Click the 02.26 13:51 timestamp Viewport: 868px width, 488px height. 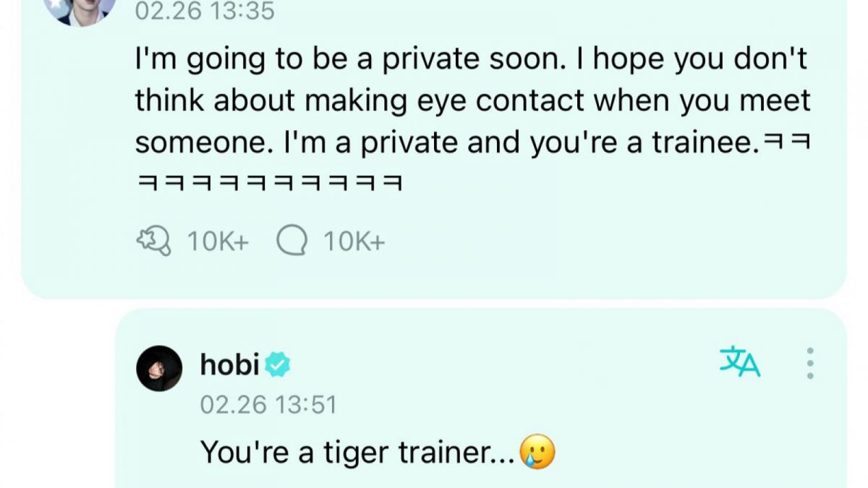270,406
